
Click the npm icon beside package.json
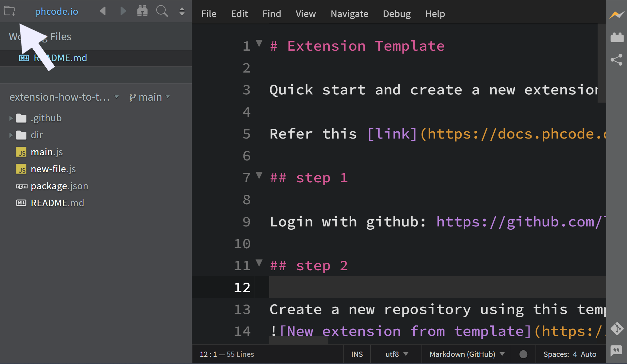22,186
